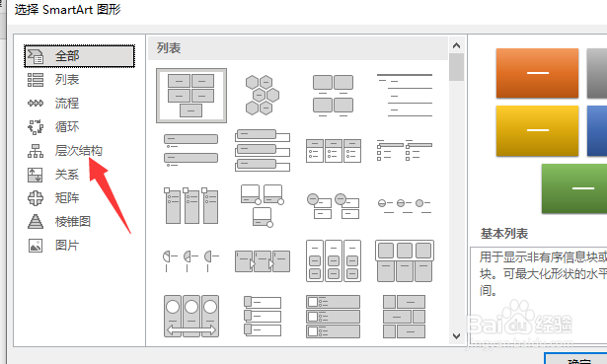Click the orange block in the preview
The width and height of the screenshot is (607, 364).
point(537,73)
